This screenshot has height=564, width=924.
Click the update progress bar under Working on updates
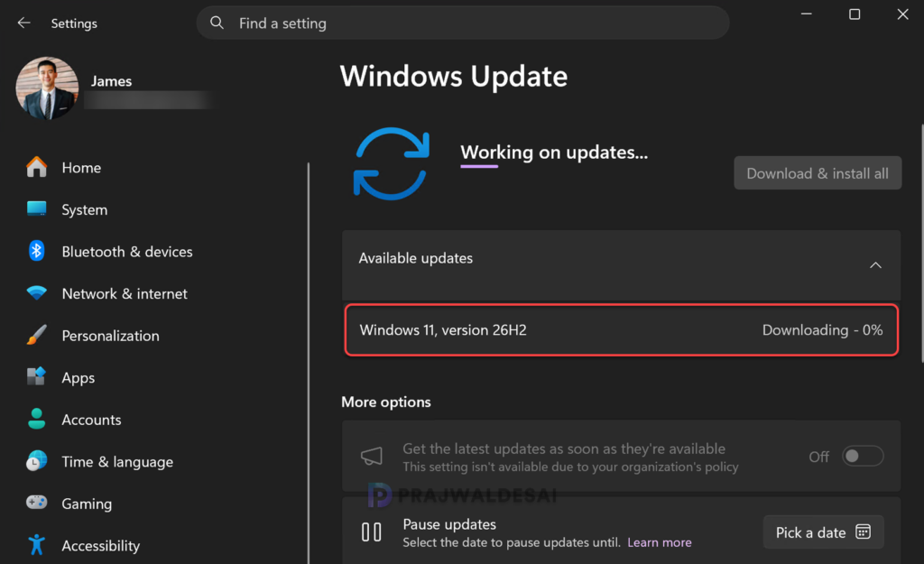point(479,167)
